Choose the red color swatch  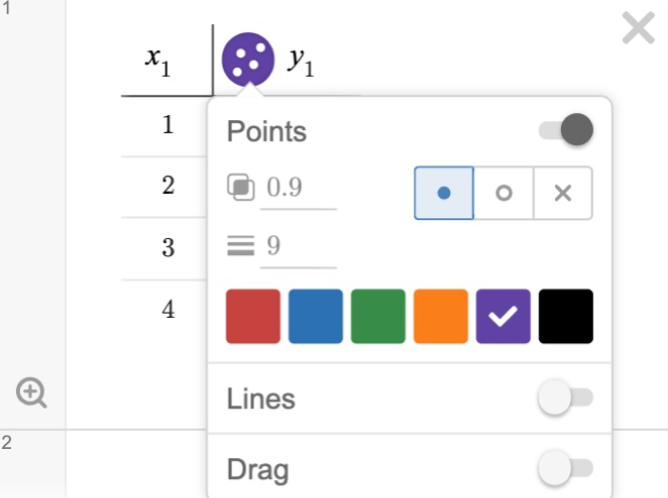254,316
